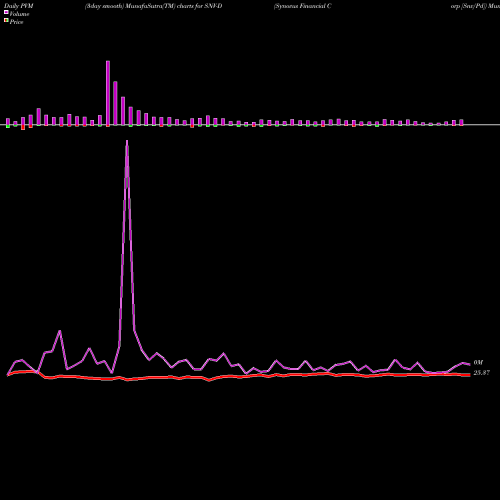Click the right end of the red price line
The image size is (500, 500).
pyautogui.click(x=469, y=375)
